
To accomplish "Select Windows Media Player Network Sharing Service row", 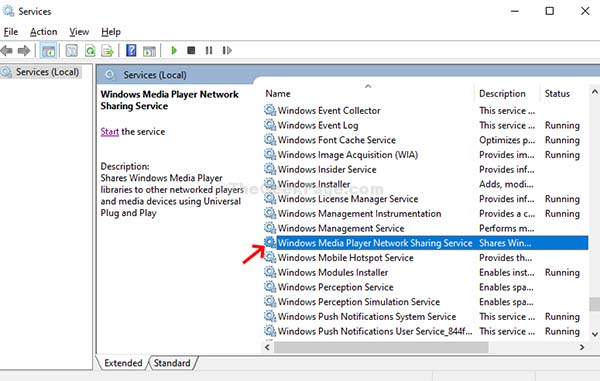I will click(426, 243).
